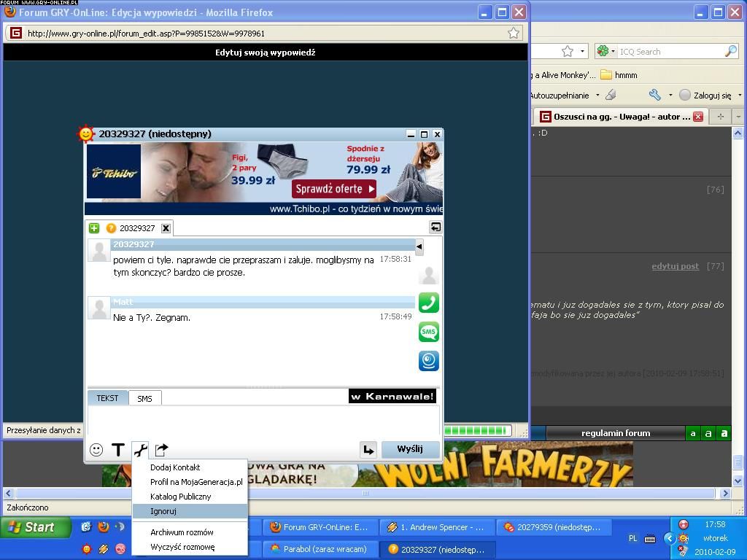Viewport: 747px width, 560px height.
Task: Select largest font size 'a' button
Action: (x=724, y=433)
